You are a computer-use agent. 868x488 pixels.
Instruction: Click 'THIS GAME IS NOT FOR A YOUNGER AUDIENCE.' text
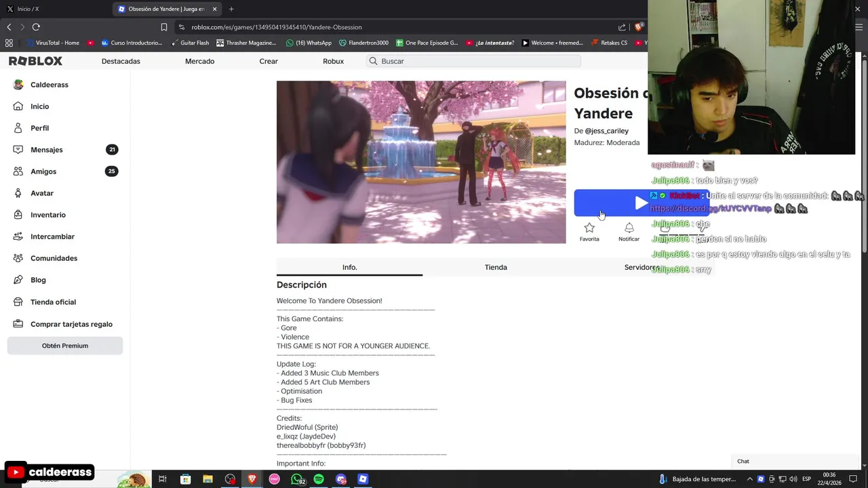point(353,346)
